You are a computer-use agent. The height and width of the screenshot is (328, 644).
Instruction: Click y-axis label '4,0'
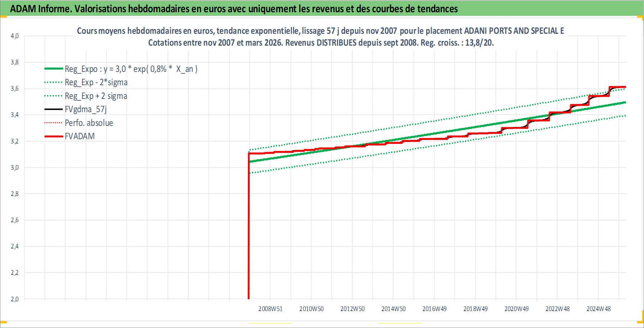coord(15,36)
